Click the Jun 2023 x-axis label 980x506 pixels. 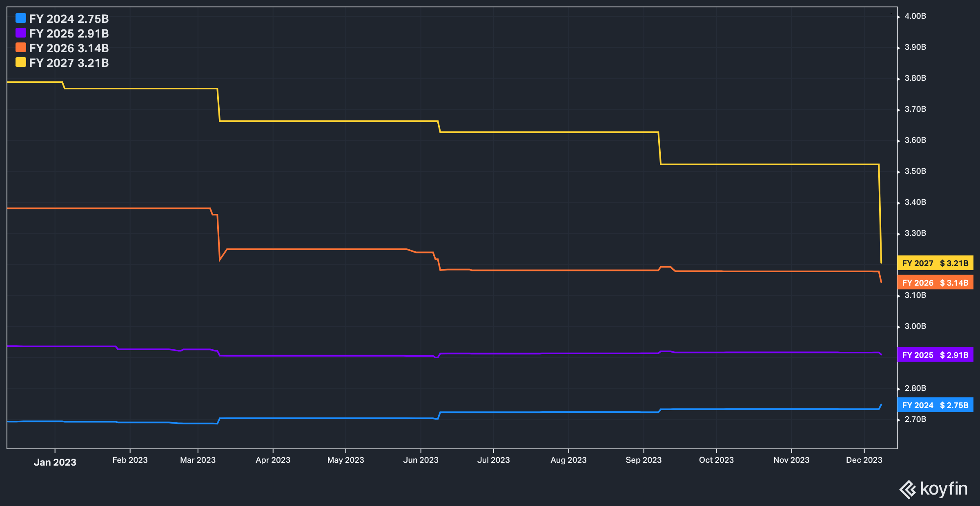(x=421, y=460)
